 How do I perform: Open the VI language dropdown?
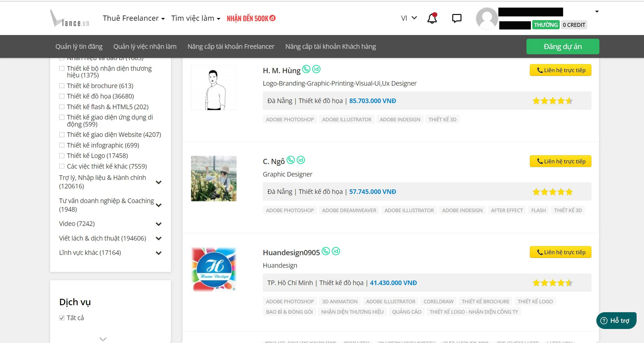(409, 18)
